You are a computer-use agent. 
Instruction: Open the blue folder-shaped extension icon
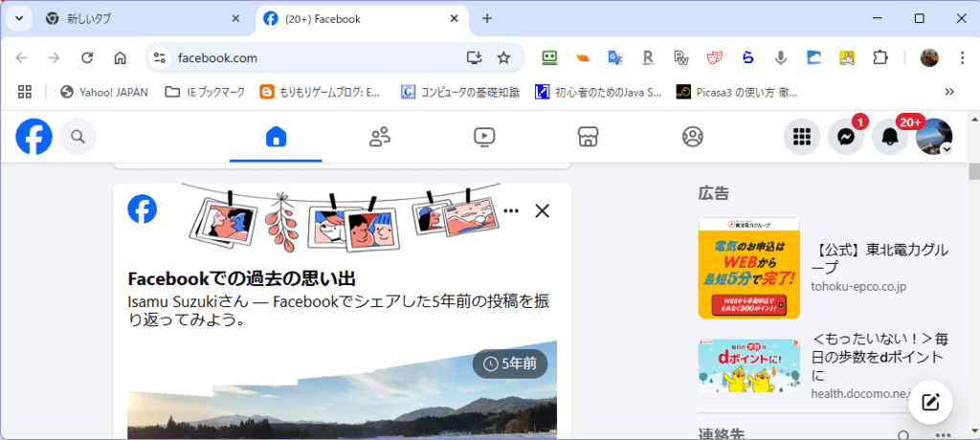point(813,58)
